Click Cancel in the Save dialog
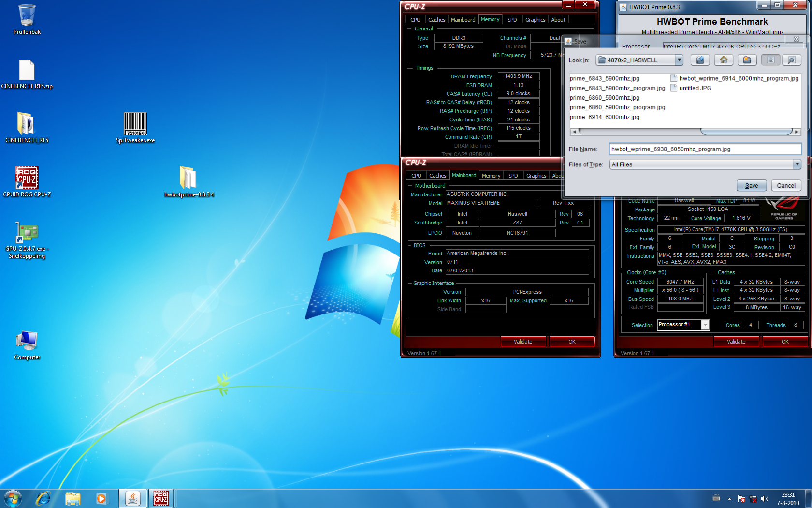 click(786, 186)
